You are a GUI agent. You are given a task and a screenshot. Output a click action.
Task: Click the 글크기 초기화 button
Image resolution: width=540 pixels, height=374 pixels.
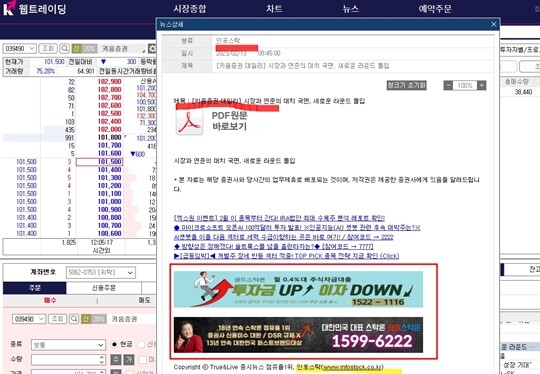pos(407,85)
